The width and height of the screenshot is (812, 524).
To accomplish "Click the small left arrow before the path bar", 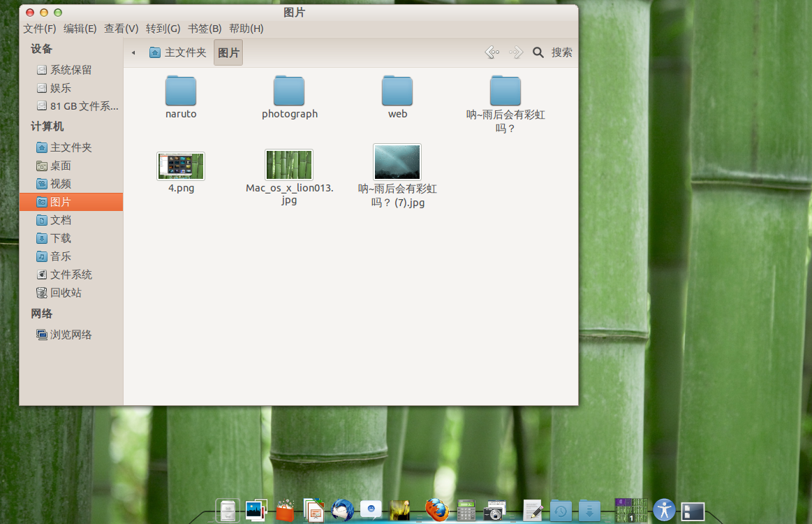I will click(133, 52).
